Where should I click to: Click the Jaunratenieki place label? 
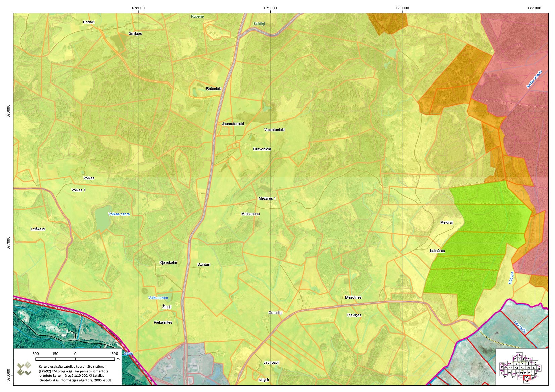[x=233, y=124]
